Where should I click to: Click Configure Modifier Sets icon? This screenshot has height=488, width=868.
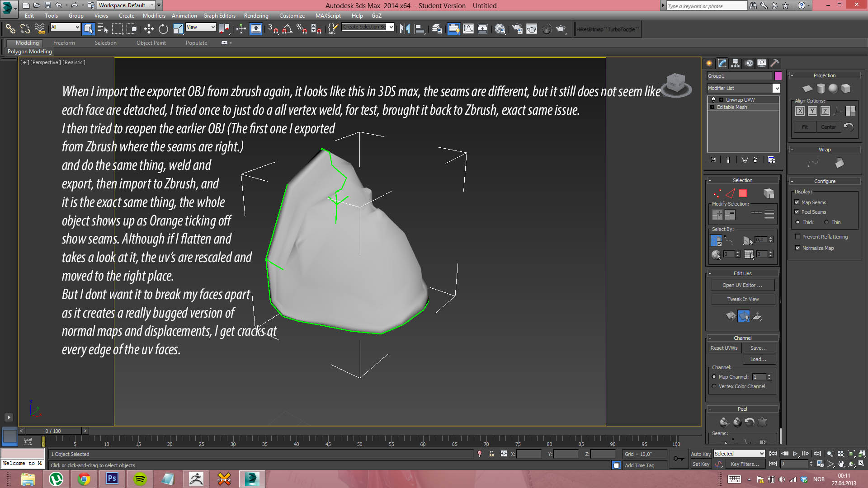(772, 160)
